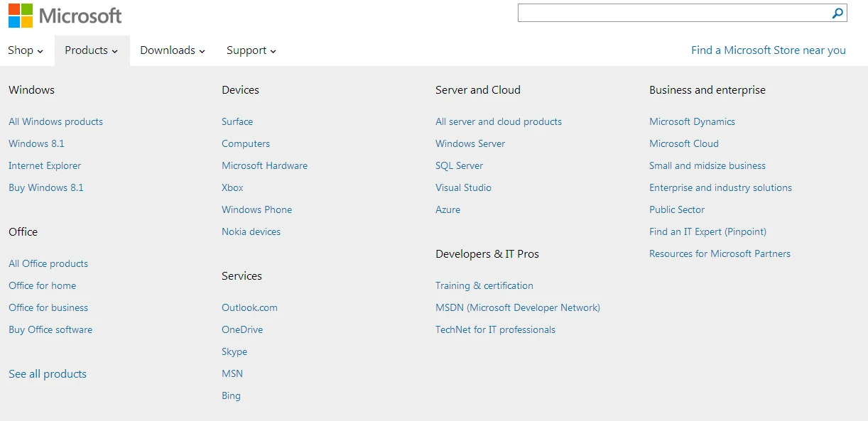Image resolution: width=868 pixels, height=421 pixels.
Task: Open Outlook.com service
Action: (x=249, y=307)
